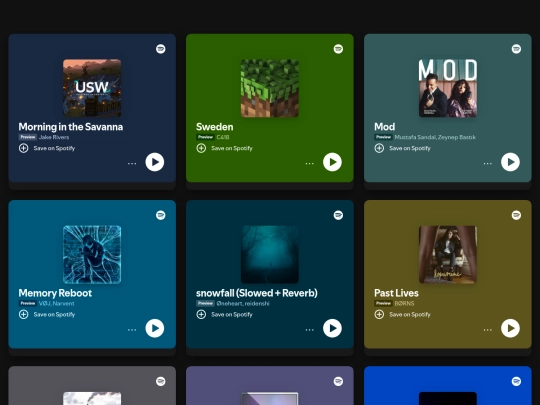Play the Mod track
The height and width of the screenshot is (405, 540).
pyautogui.click(x=510, y=162)
